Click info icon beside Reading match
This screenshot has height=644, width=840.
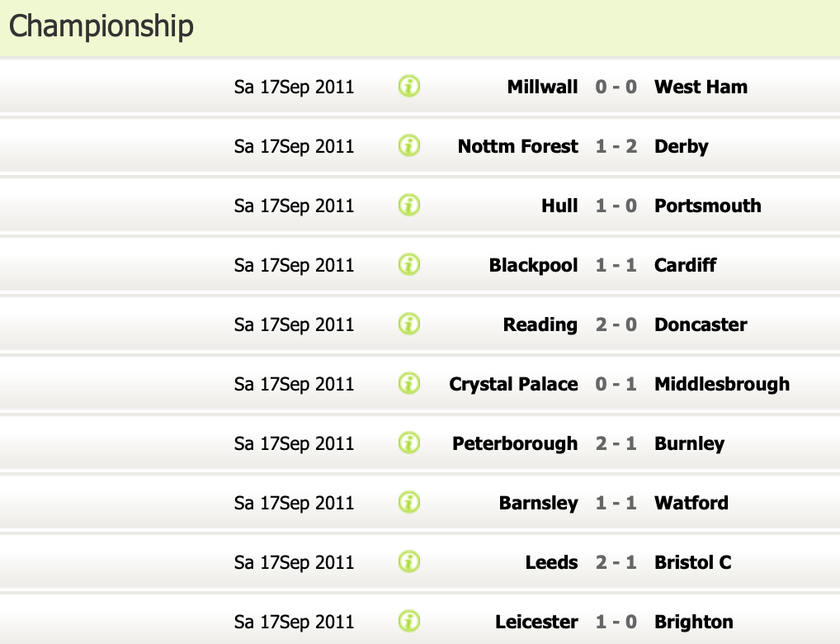pos(409,324)
